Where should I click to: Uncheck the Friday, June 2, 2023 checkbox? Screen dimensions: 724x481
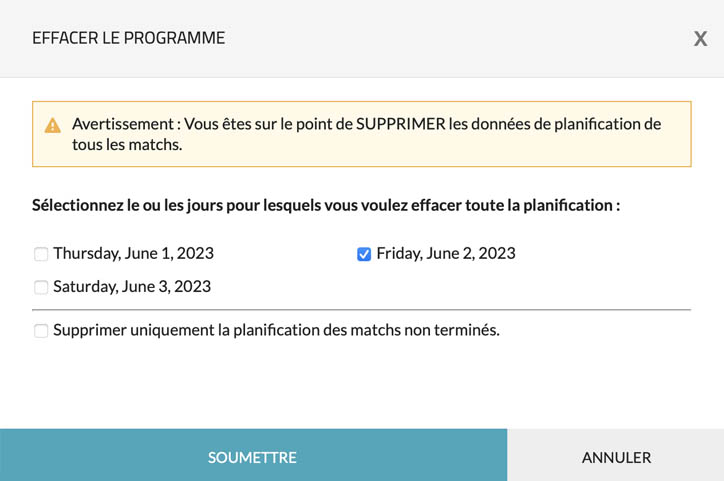point(364,254)
